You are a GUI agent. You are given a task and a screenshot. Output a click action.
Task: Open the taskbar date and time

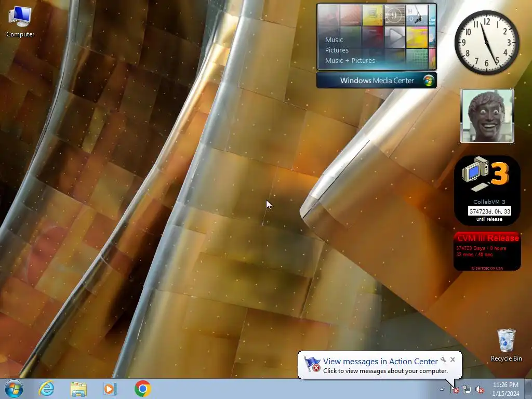506,389
